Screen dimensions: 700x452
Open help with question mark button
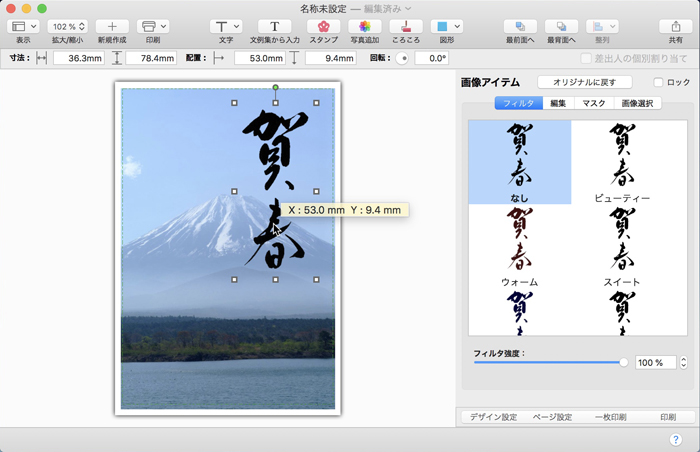pyautogui.click(x=676, y=440)
